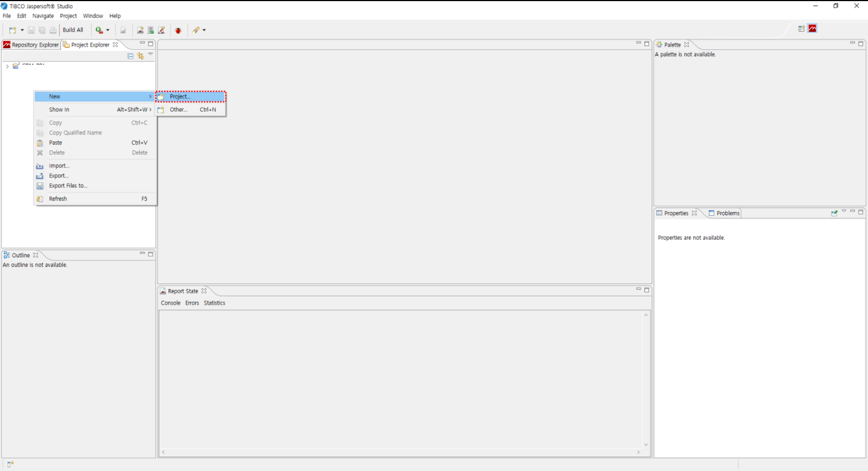Expand the project tree node
The image size is (868, 471).
pos(7,66)
